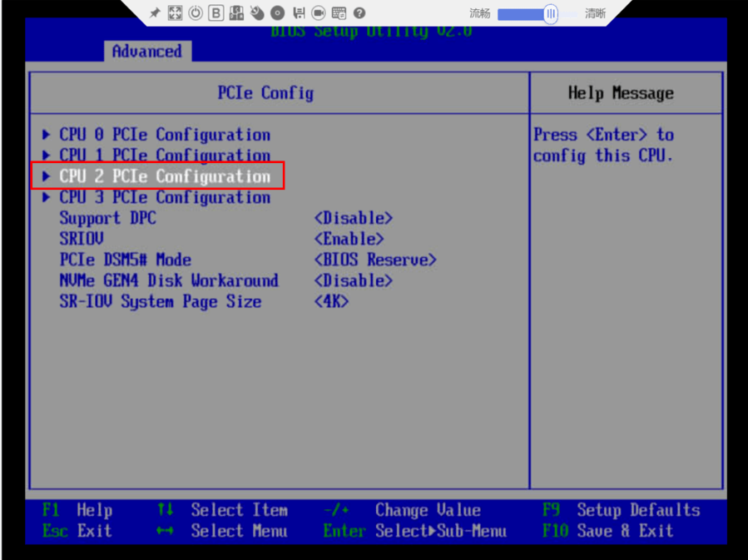Open PCIe DSM5# Mode BIOS Reserve options
The image size is (748, 560).
375,260
